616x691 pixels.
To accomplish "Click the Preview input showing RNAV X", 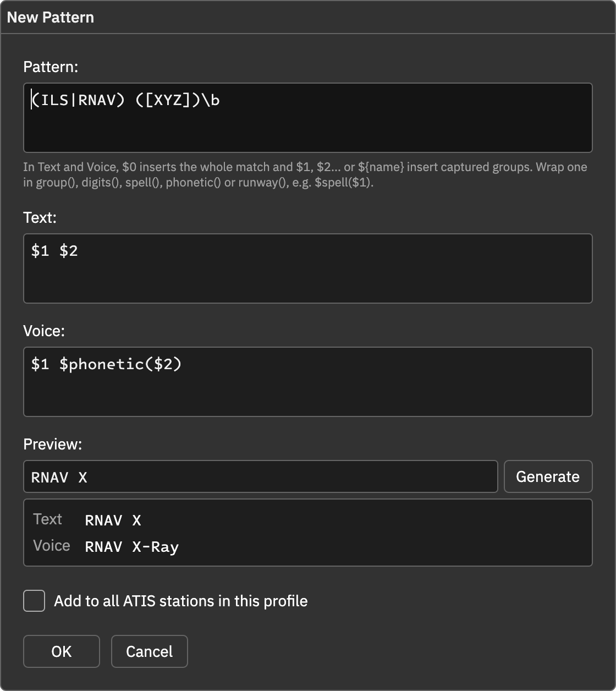I will coord(260,476).
